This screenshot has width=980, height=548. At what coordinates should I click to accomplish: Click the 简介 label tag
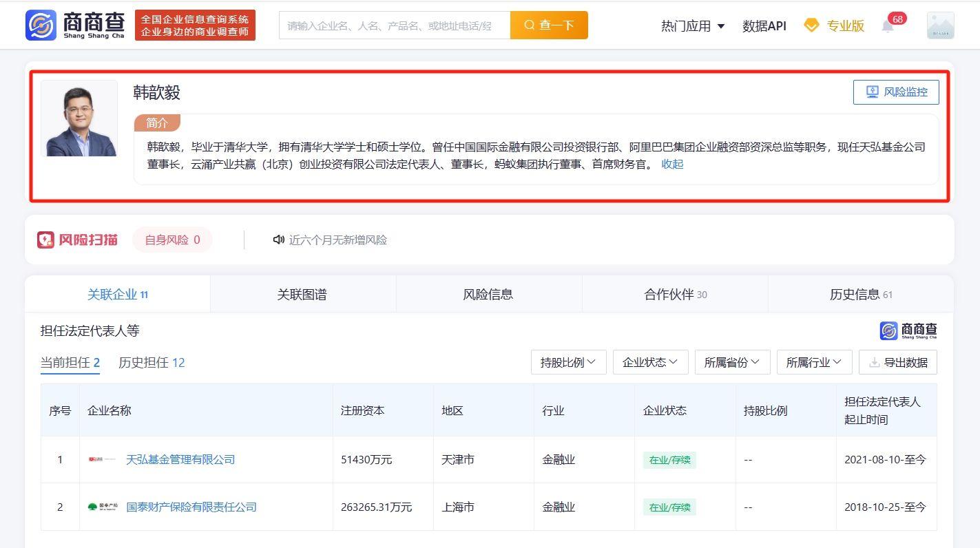tap(157, 123)
